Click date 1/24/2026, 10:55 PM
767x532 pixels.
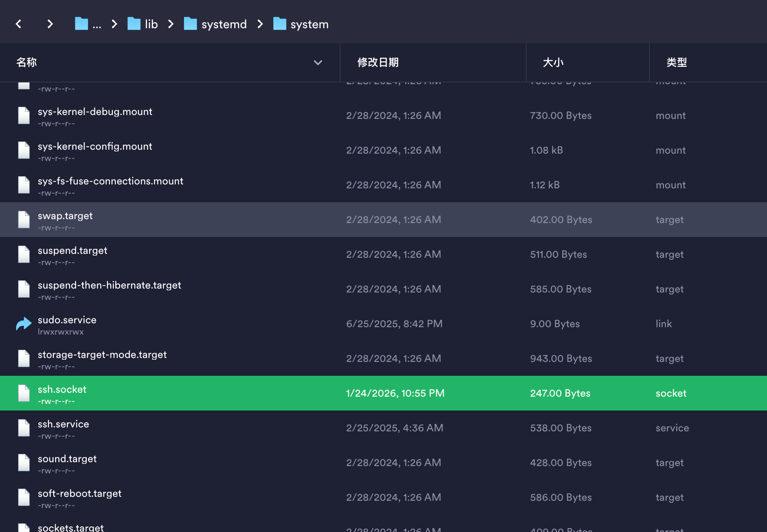[395, 393]
